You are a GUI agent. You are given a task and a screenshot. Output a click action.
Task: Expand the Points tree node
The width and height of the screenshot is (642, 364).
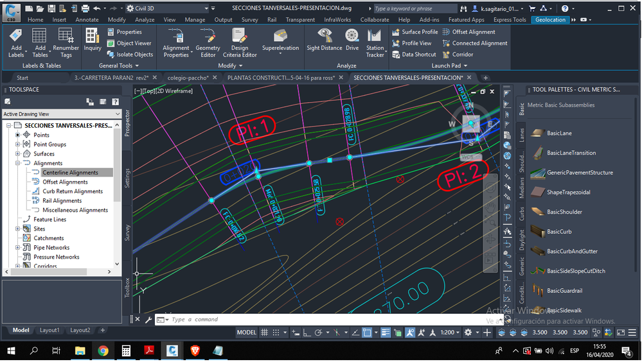[x=17, y=135]
